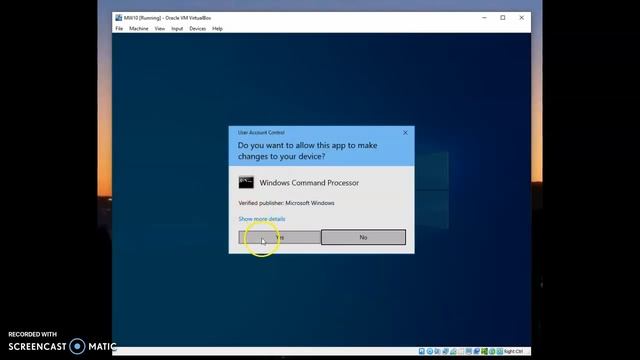Open the Show more details link
640x360 pixels.
point(262,219)
